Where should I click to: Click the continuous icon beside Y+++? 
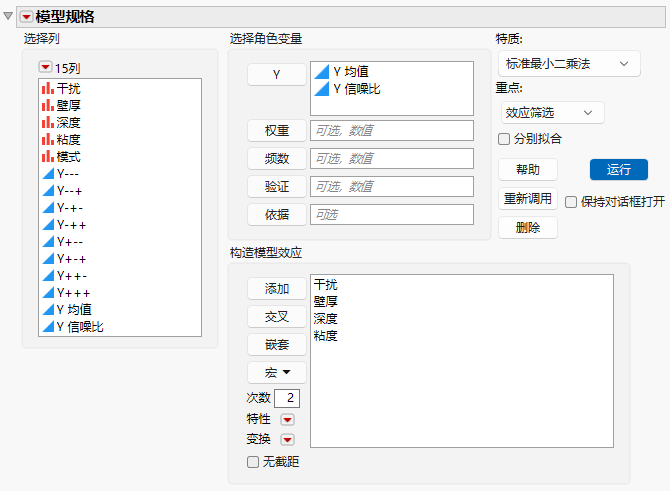(x=48, y=293)
